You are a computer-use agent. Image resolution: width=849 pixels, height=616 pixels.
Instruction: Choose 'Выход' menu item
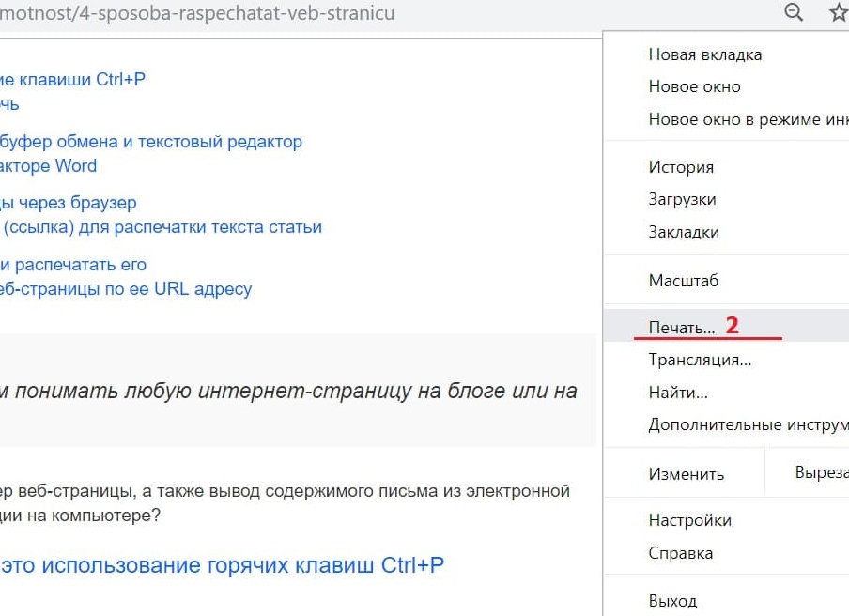(726, 601)
